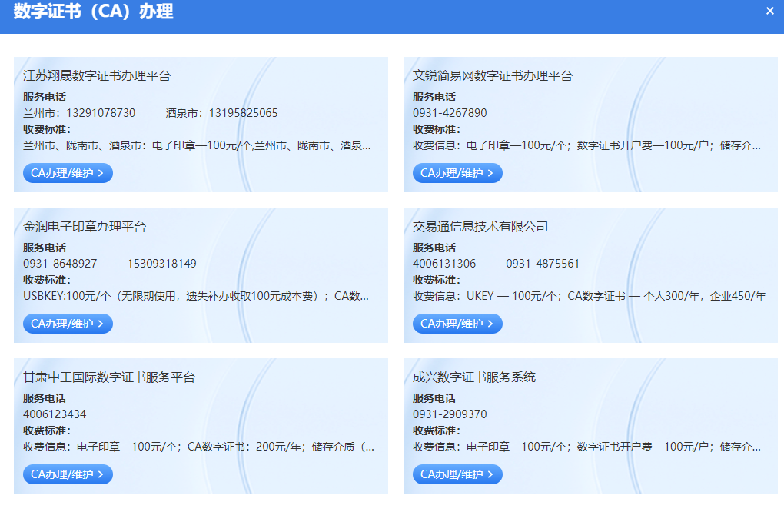Click the 成兴数字证书服务系统 heading
Image resolution: width=784 pixels, height=532 pixels.
[473, 377]
